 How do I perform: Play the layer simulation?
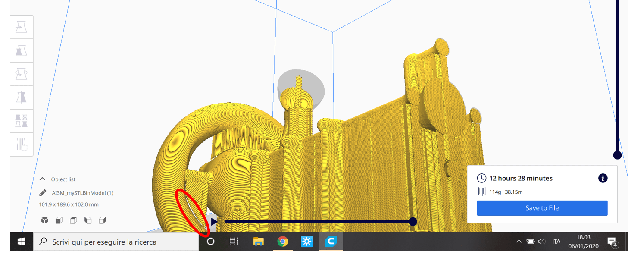point(214,222)
